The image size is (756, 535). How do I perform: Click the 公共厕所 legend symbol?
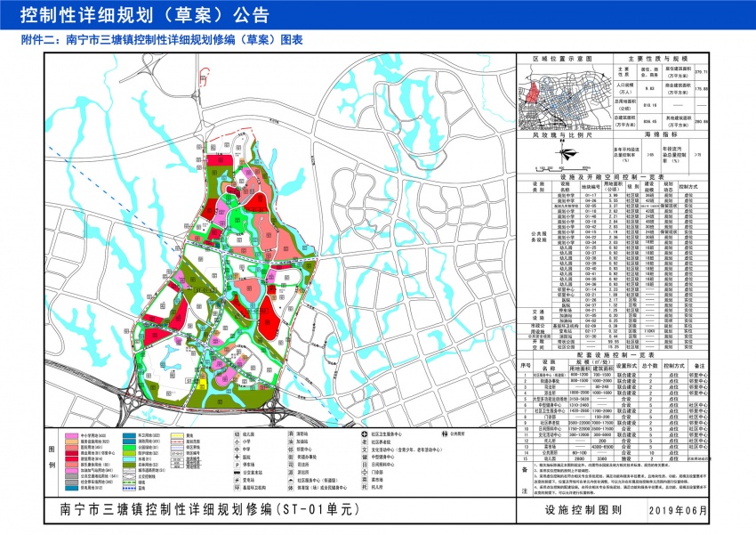click(446, 434)
